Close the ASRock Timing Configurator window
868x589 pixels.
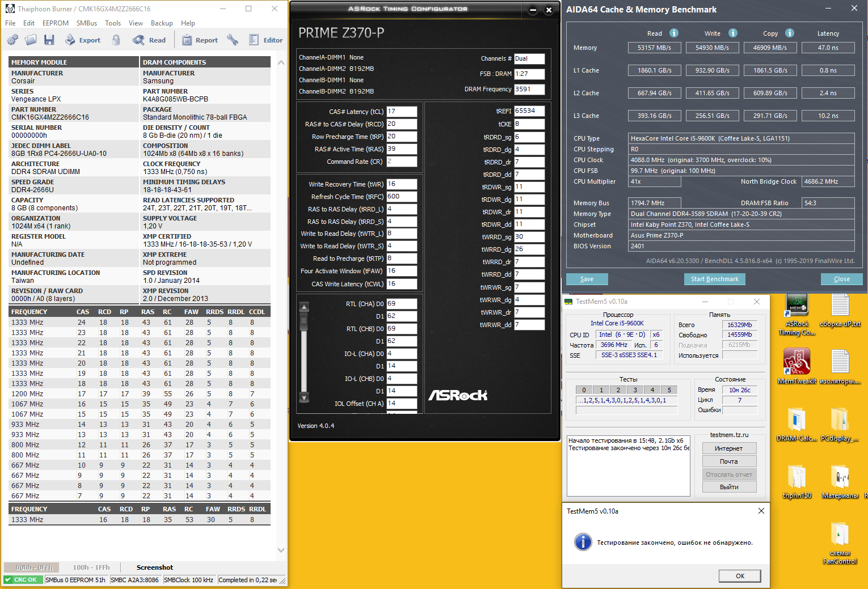click(x=549, y=10)
